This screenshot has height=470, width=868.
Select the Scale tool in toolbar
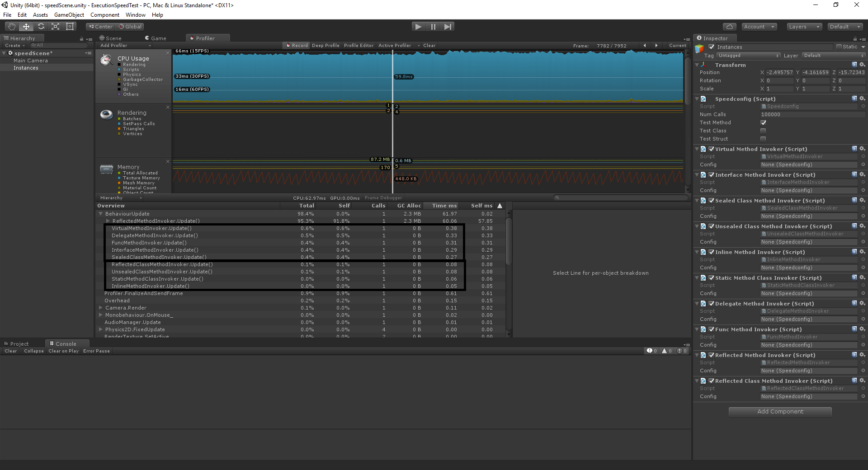click(x=55, y=27)
